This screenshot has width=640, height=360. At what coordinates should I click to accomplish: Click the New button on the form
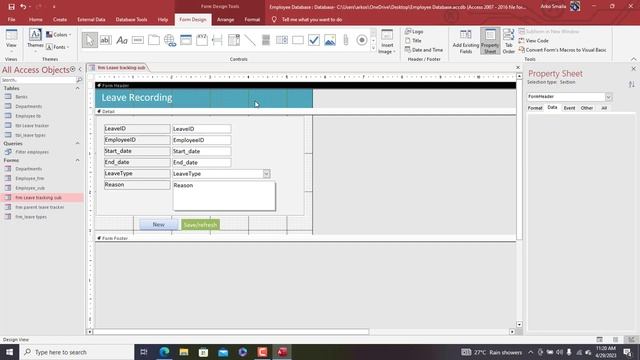tap(158, 224)
